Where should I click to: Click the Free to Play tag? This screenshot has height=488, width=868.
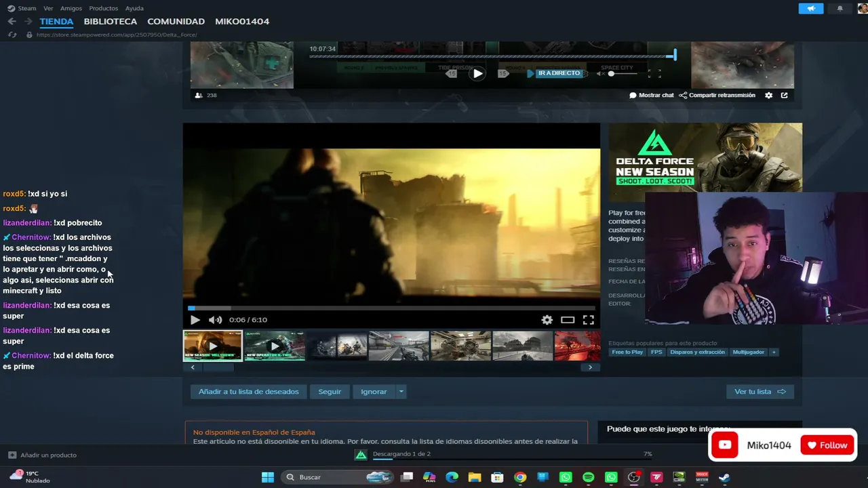[x=627, y=352]
